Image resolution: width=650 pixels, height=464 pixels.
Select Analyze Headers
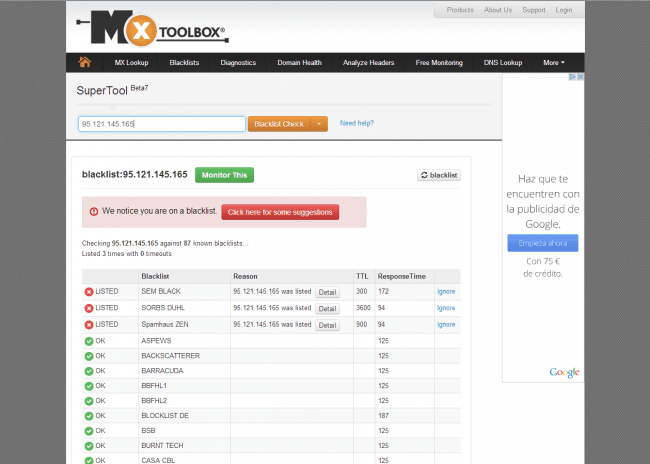pos(369,63)
